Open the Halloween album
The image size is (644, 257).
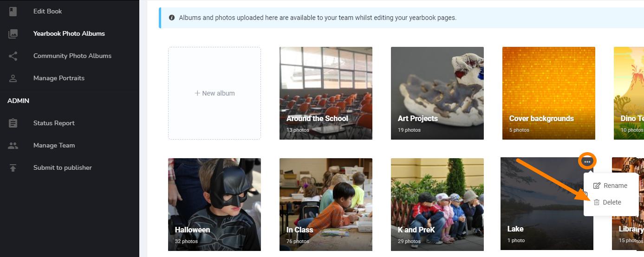(x=215, y=204)
